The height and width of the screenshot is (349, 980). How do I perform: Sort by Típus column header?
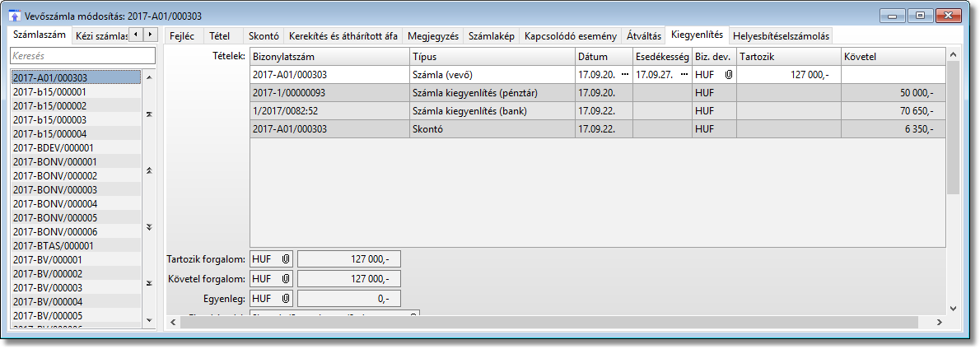pos(492,57)
